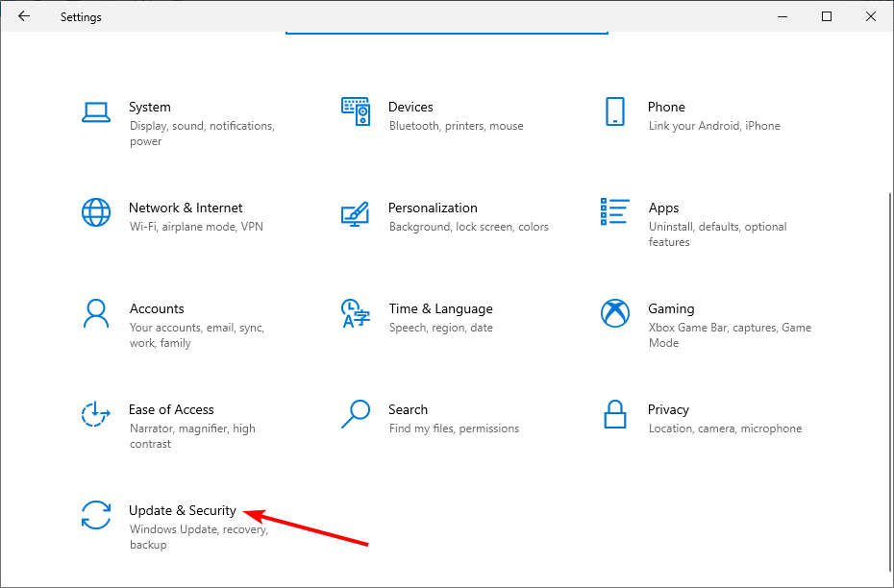Select the Time & Language icon
This screenshot has width=894, height=588.
(356, 313)
